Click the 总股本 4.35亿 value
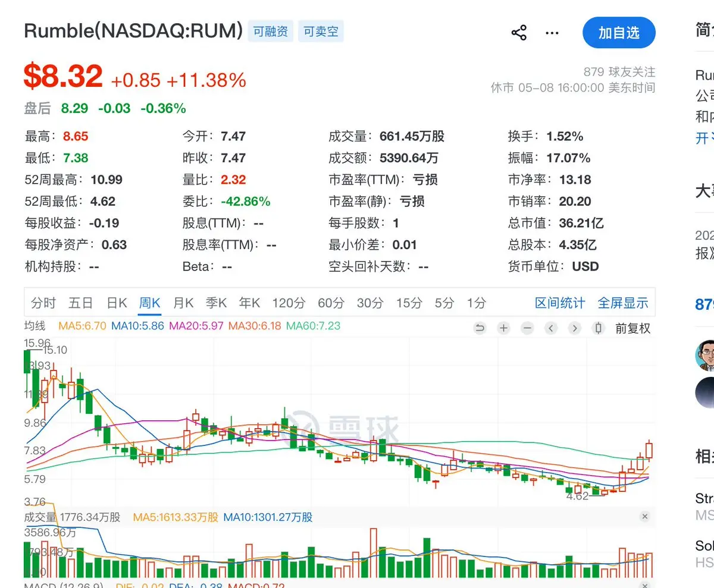The width and height of the screenshot is (714, 588). tap(578, 245)
